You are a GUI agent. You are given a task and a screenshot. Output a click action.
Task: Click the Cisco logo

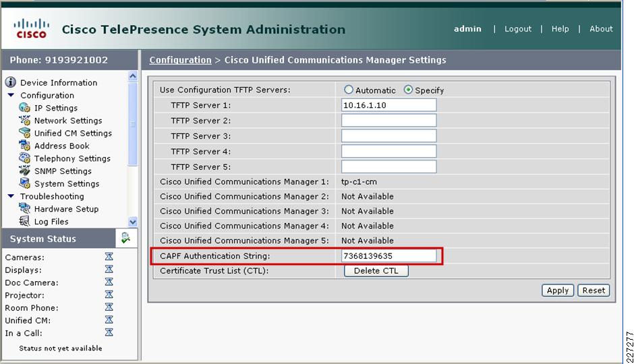(x=32, y=28)
